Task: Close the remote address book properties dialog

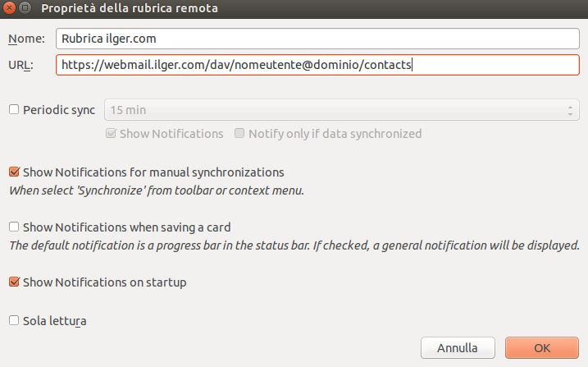Action: 9,7
